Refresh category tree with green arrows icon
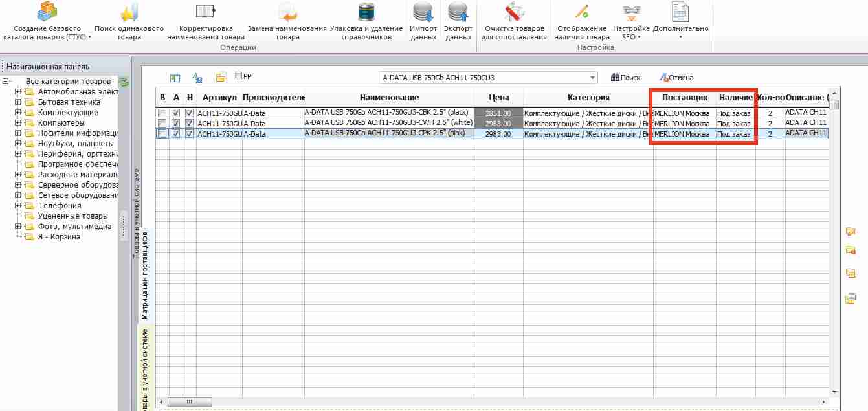Viewport: 868px width, 411px height. (x=124, y=82)
